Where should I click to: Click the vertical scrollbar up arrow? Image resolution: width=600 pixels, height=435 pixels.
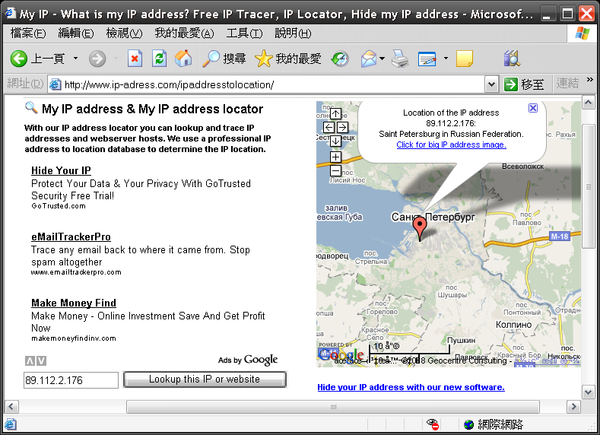click(x=588, y=102)
